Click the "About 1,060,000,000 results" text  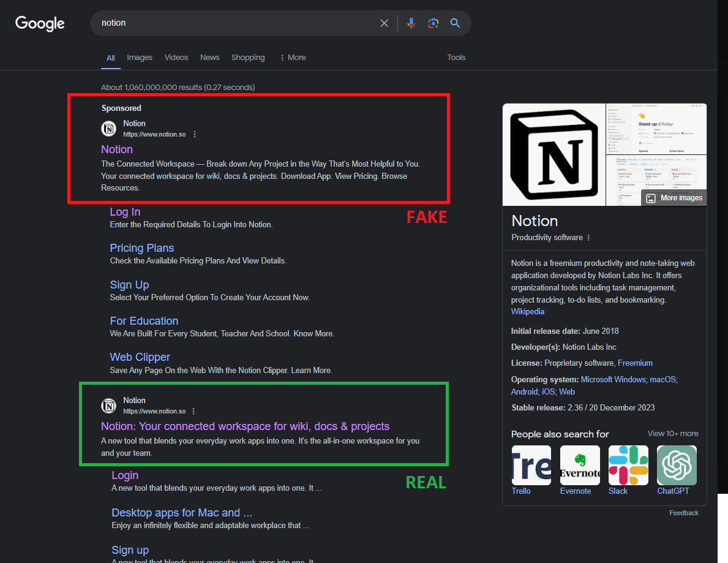coord(178,88)
